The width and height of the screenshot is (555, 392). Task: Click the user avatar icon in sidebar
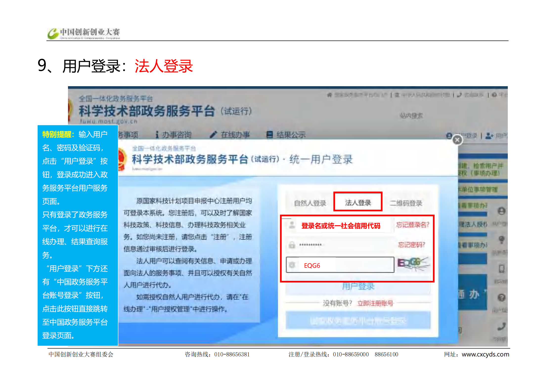pos(501,211)
